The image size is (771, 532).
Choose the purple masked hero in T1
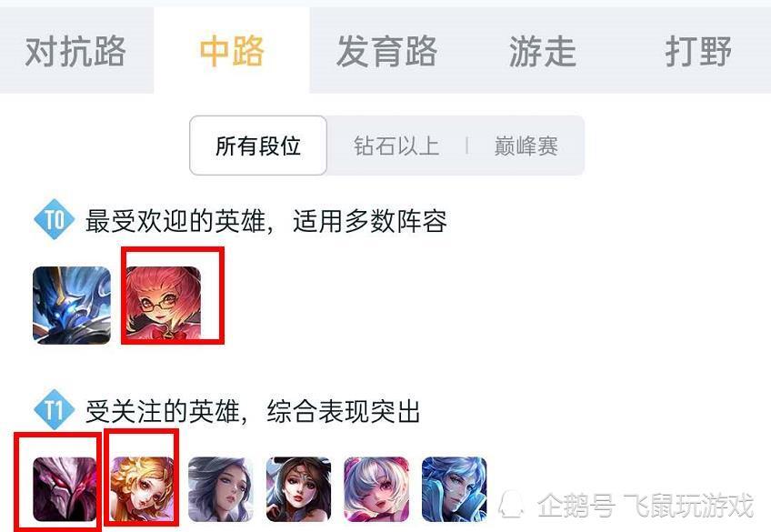pyautogui.click(x=65, y=489)
